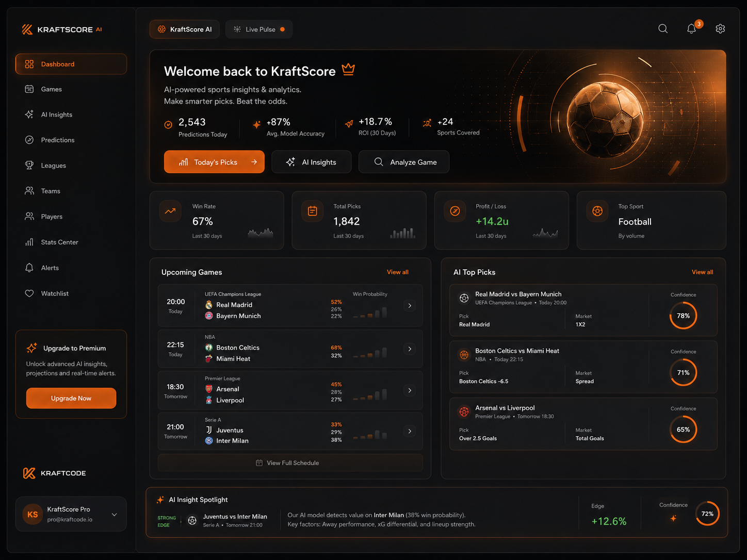
Task: Click the Arsenal crest icon
Action: [209, 389]
